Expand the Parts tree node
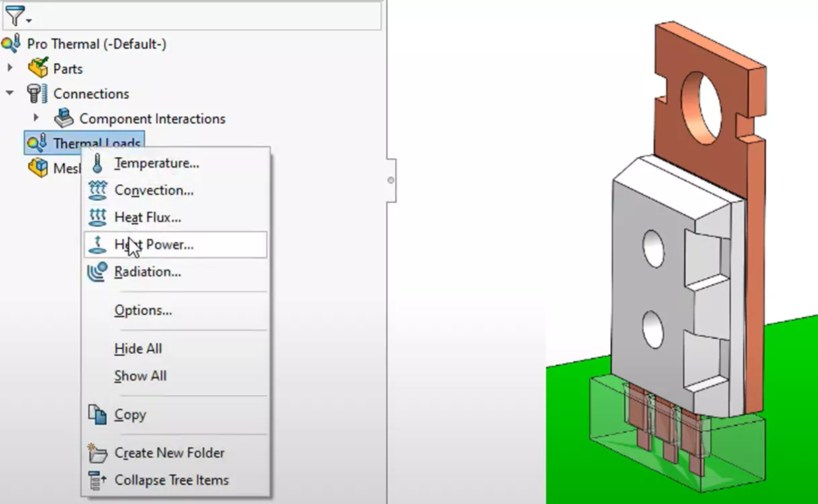Image resolution: width=818 pixels, height=504 pixels. pos(9,68)
